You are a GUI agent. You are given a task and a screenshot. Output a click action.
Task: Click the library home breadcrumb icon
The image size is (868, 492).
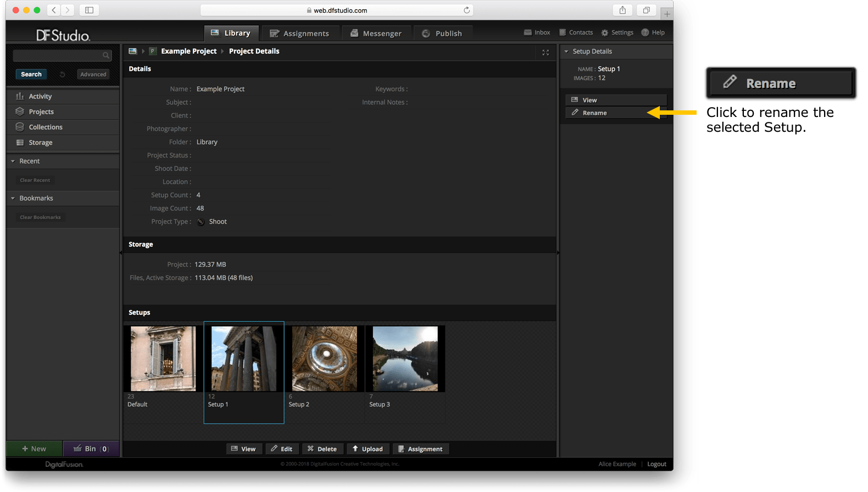pos(132,51)
